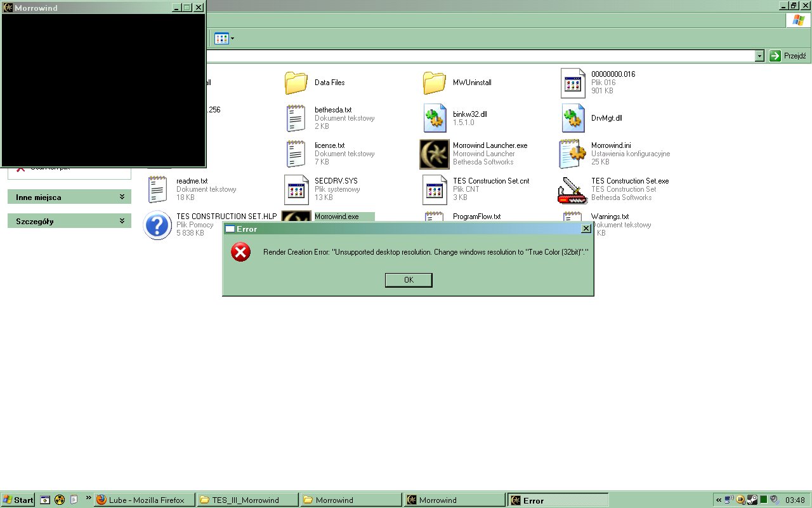Click the Windows flag logo in Explorer
Viewport: 812px width, 508px height.
pyautogui.click(x=798, y=20)
